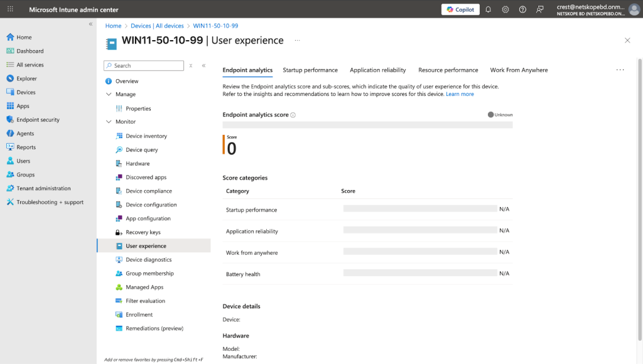Open the notifications bell icon
The image size is (643, 364).
[x=488, y=9]
